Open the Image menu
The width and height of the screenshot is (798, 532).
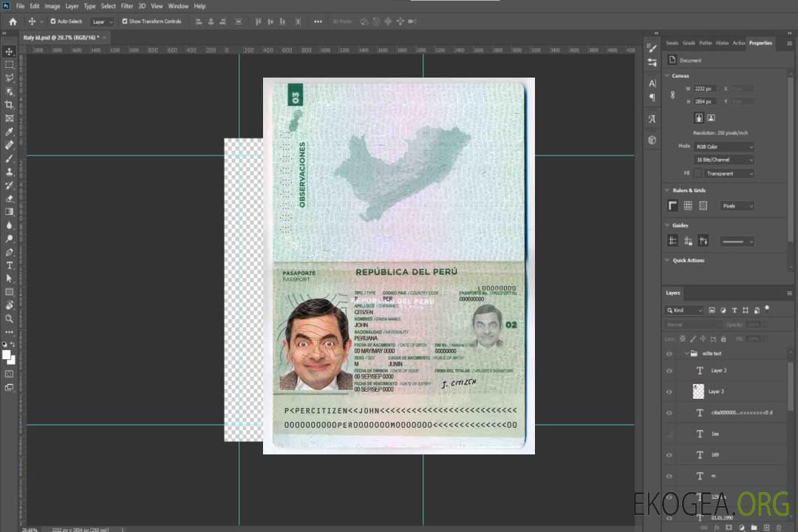pyautogui.click(x=52, y=6)
